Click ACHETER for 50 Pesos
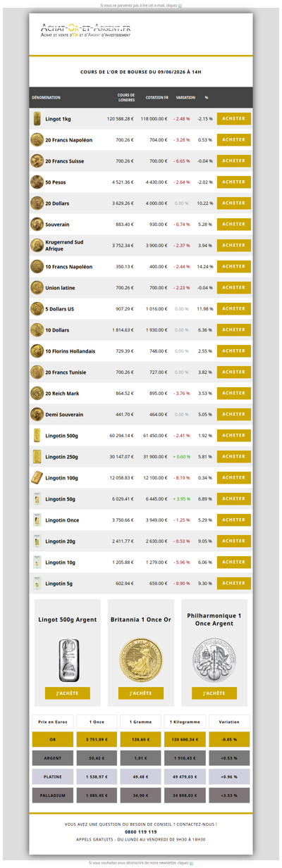This screenshot has width=282, height=868. tap(234, 182)
